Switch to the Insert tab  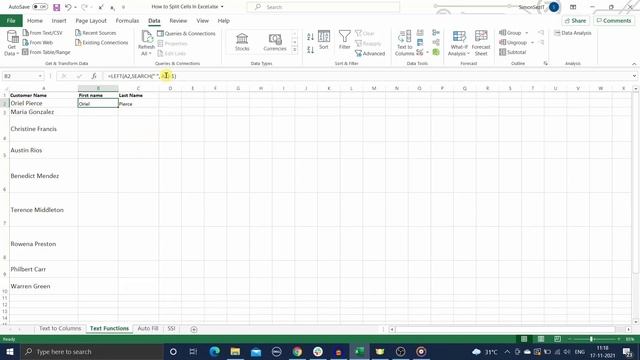59,20
